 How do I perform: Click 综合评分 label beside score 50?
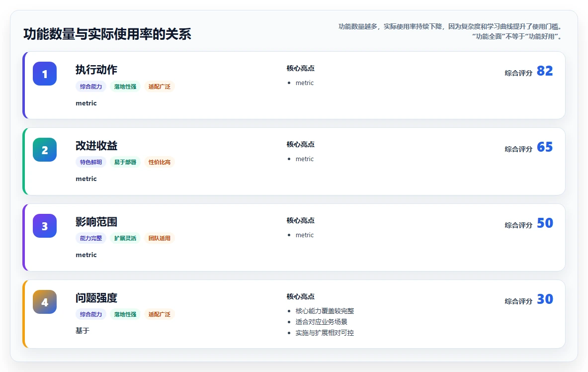[x=518, y=225]
